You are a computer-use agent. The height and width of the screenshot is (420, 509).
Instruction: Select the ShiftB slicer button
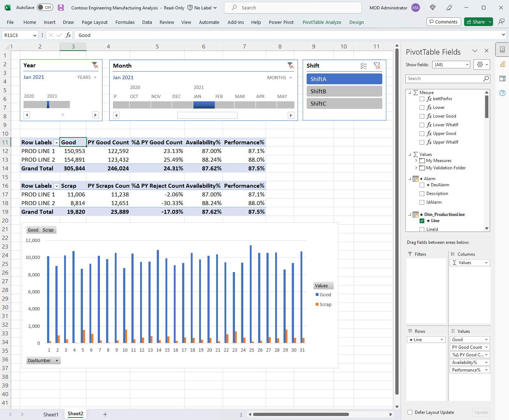pyautogui.click(x=344, y=91)
